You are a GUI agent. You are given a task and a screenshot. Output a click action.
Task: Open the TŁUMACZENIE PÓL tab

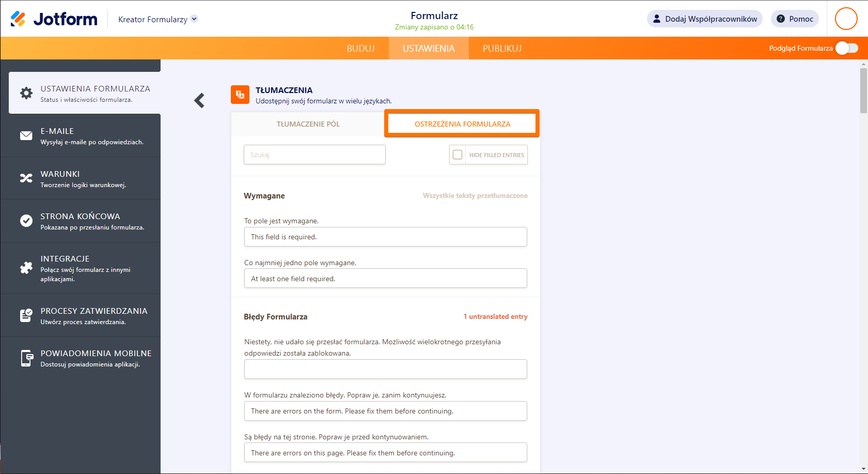308,124
